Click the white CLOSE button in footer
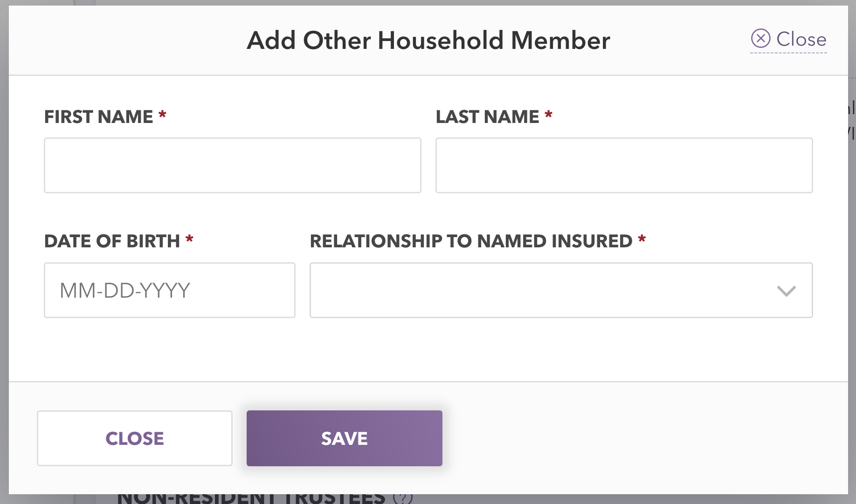856x504 pixels. coord(135,438)
